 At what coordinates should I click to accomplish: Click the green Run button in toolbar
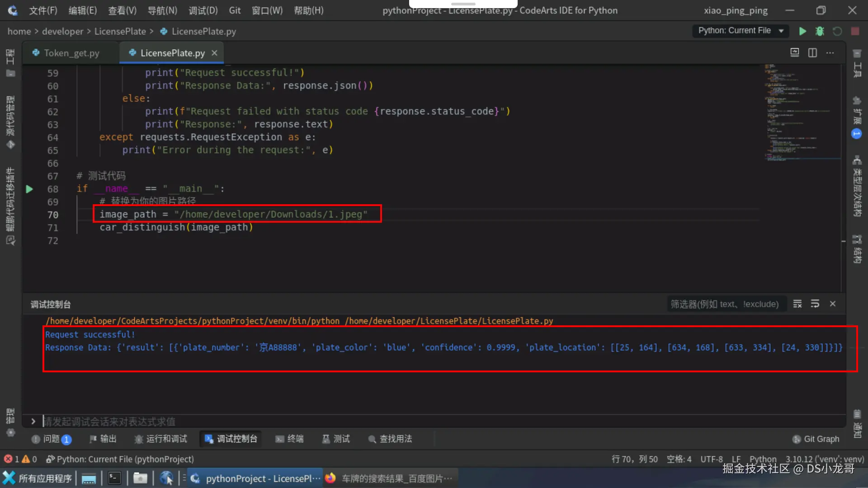802,31
